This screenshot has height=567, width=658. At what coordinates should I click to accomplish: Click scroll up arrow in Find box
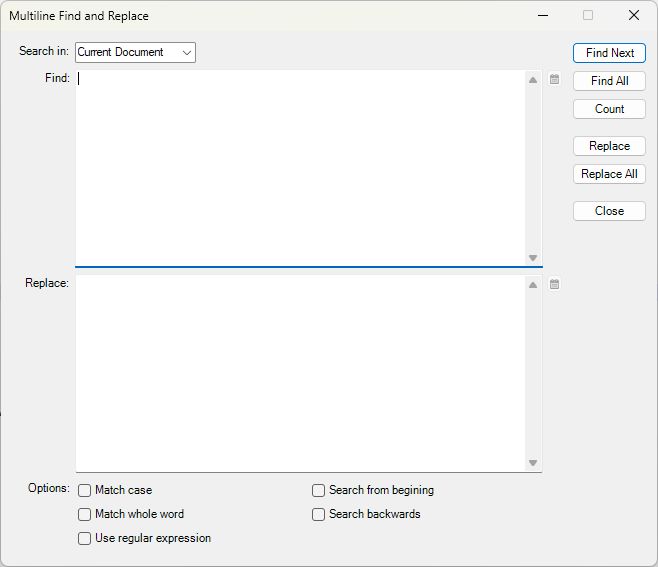(x=533, y=80)
